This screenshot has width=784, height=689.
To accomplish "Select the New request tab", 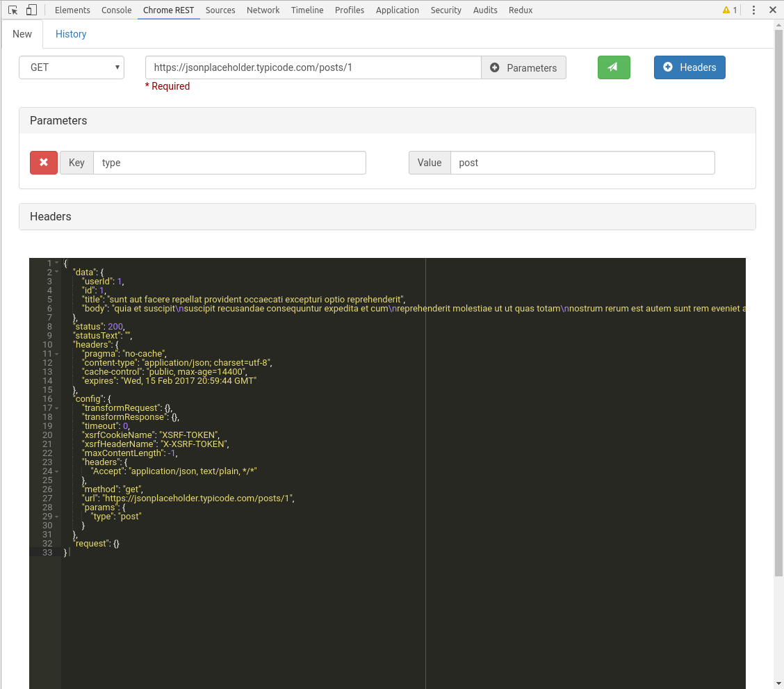I will 22,34.
